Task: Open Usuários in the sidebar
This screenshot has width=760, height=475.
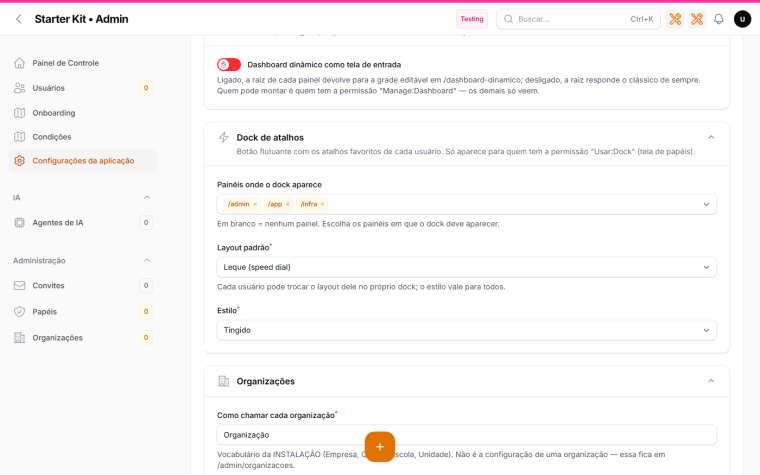Action: tap(82, 88)
